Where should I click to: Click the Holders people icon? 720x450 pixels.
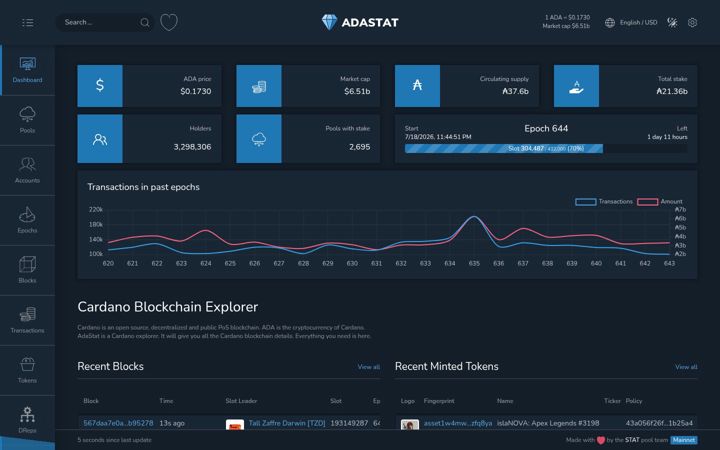pos(100,139)
